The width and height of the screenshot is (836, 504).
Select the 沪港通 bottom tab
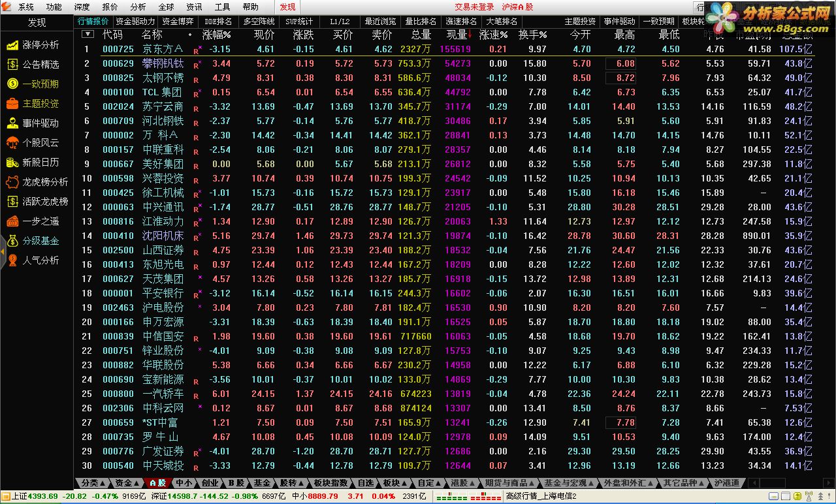pos(726,483)
